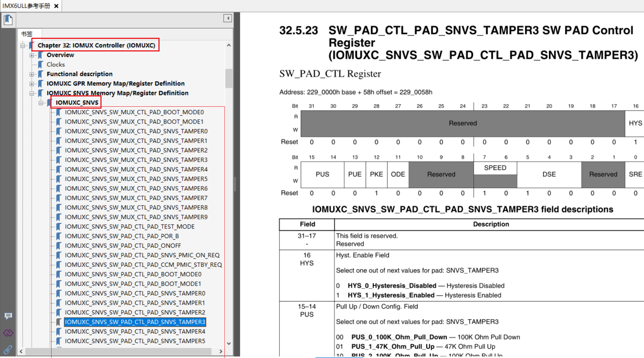Open the attachments paperclip icon
Viewport: 644px width, 358px height.
pos(8,349)
